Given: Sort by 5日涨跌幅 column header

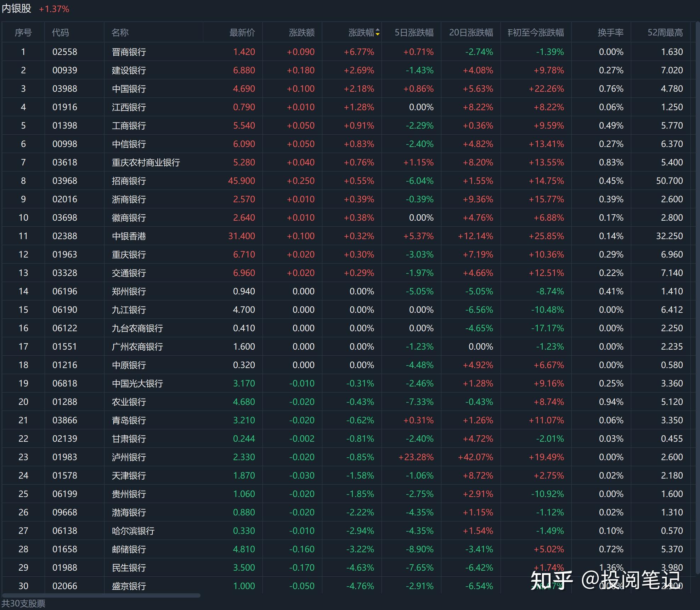Looking at the screenshot, I should (414, 33).
